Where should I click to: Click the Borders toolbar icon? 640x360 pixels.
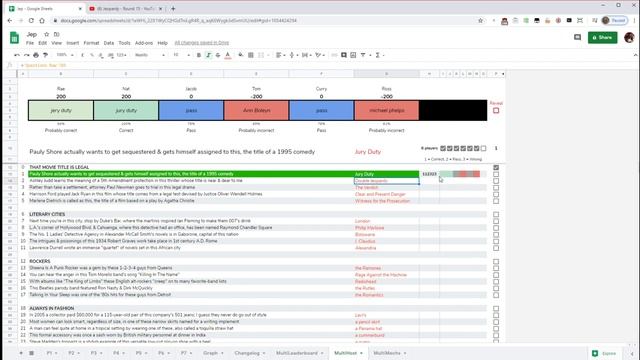pos(251,55)
